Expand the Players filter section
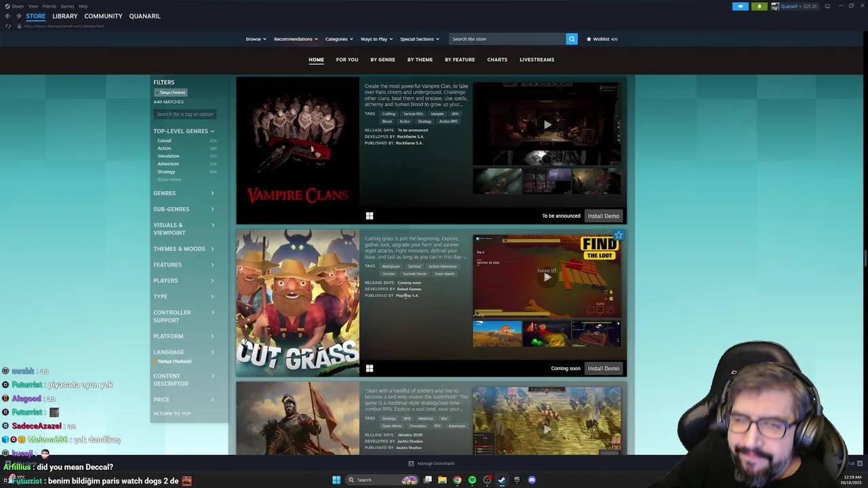This screenshot has width=868, height=488. [x=184, y=281]
